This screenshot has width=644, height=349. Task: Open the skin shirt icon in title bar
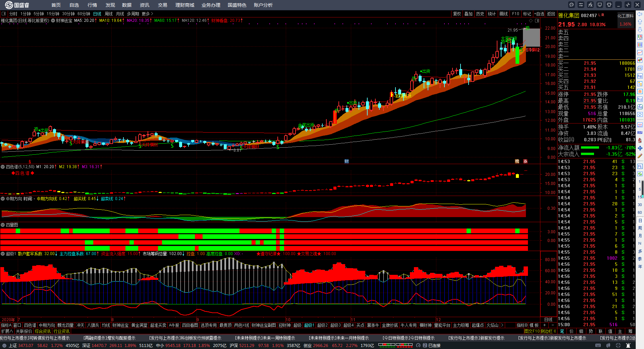tap(609, 5)
